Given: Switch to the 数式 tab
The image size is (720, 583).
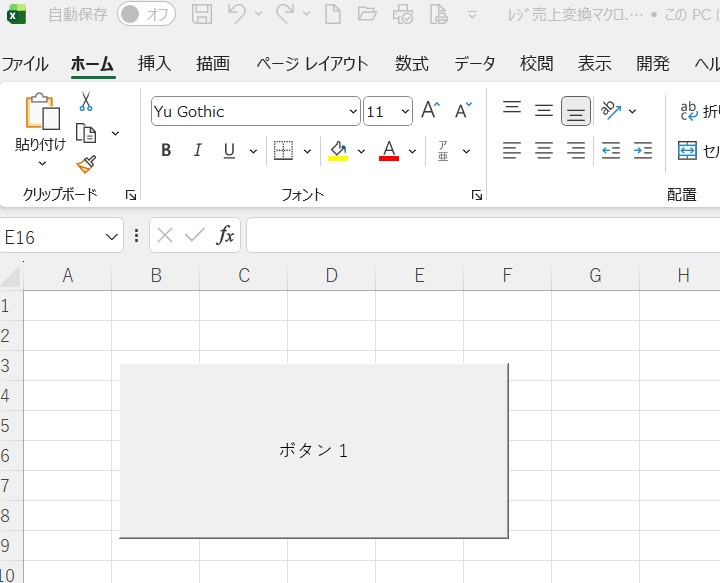Looking at the screenshot, I should [x=412, y=63].
